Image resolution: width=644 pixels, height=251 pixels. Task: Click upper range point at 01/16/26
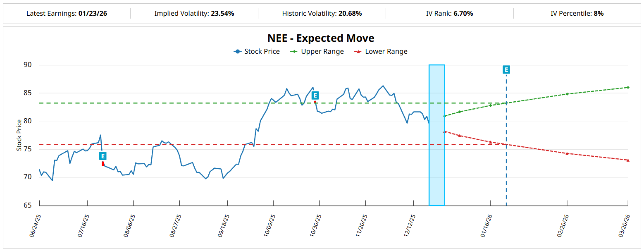[490, 105]
